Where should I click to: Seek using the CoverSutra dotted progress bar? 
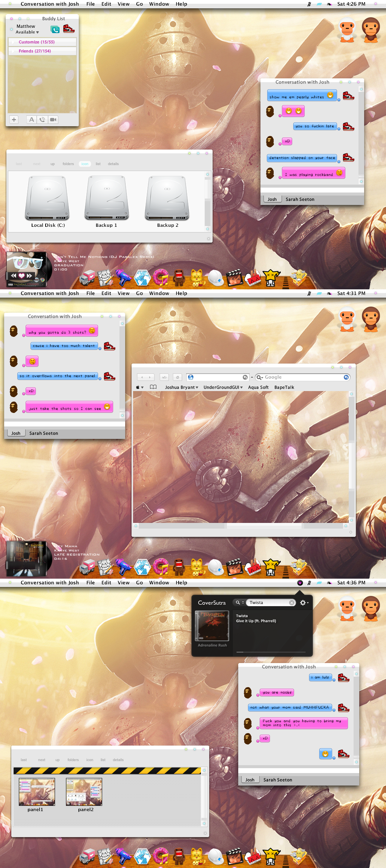click(271, 652)
